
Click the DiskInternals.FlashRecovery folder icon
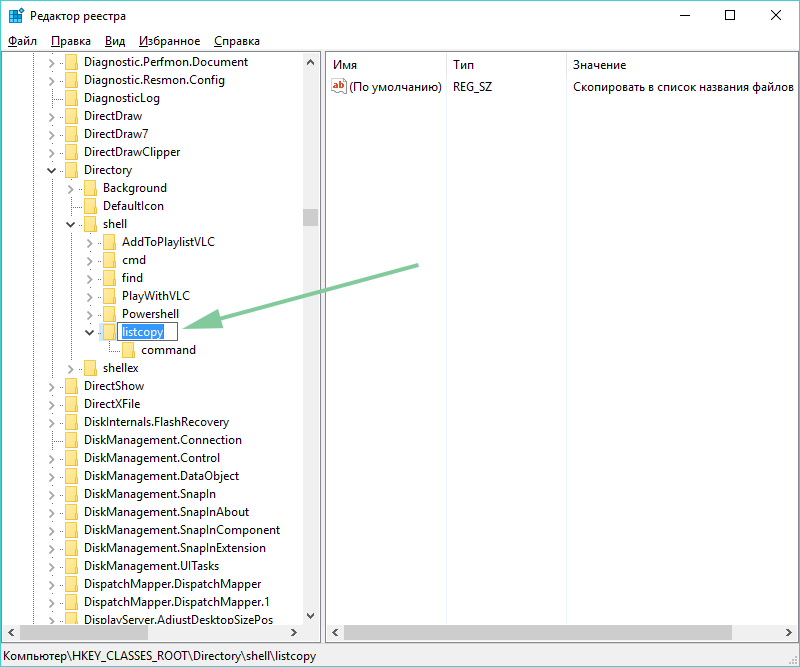point(71,422)
